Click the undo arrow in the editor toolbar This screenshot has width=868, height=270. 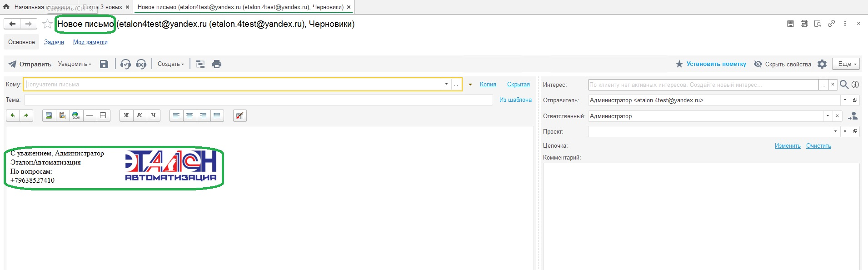tap(13, 115)
